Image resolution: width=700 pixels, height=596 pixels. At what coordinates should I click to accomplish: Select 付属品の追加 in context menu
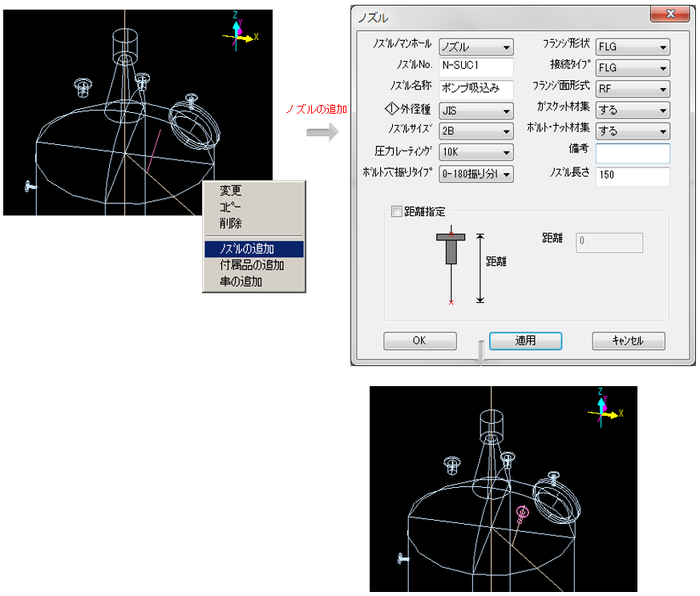pyautogui.click(x=252, y=265)
